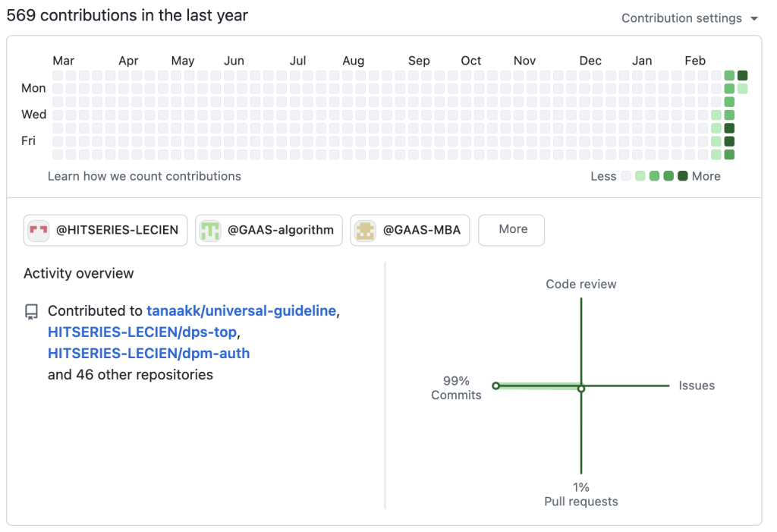Open the HITSERIES-LECIEN/dps-top repository link
The width and height of the screenshot is (777, 532).
click(142, 332)
